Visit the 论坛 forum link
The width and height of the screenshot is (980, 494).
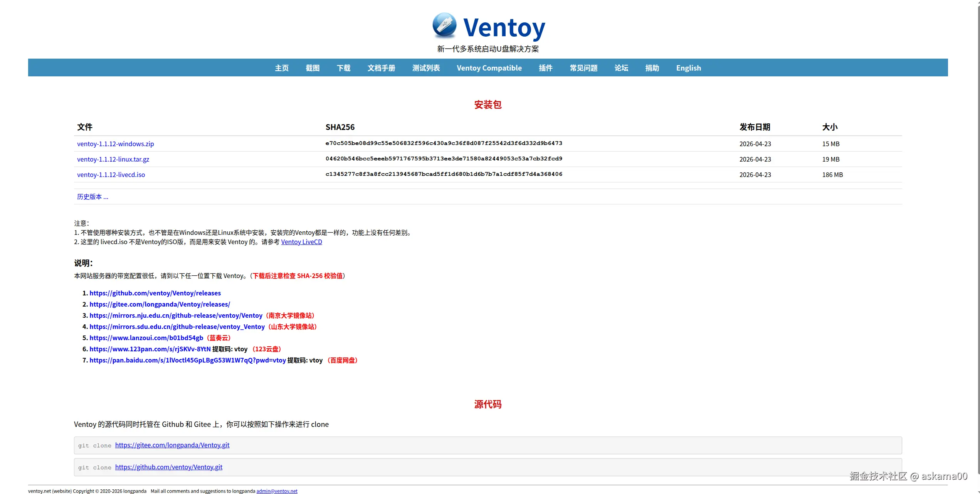[x=621, y=68]
